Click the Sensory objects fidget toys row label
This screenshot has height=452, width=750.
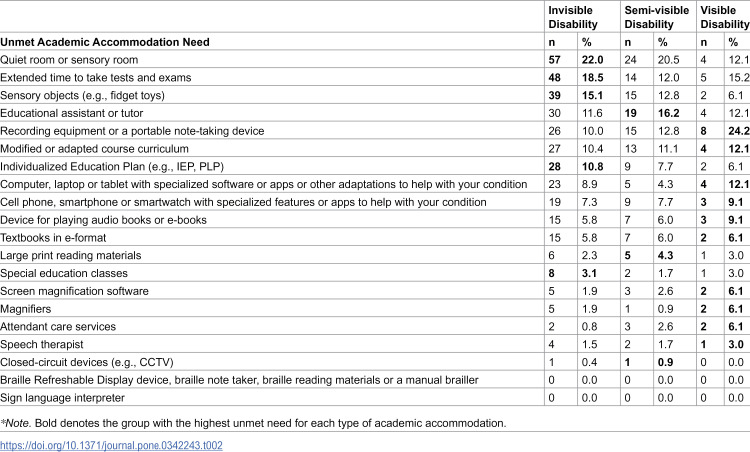pos(82,95)
